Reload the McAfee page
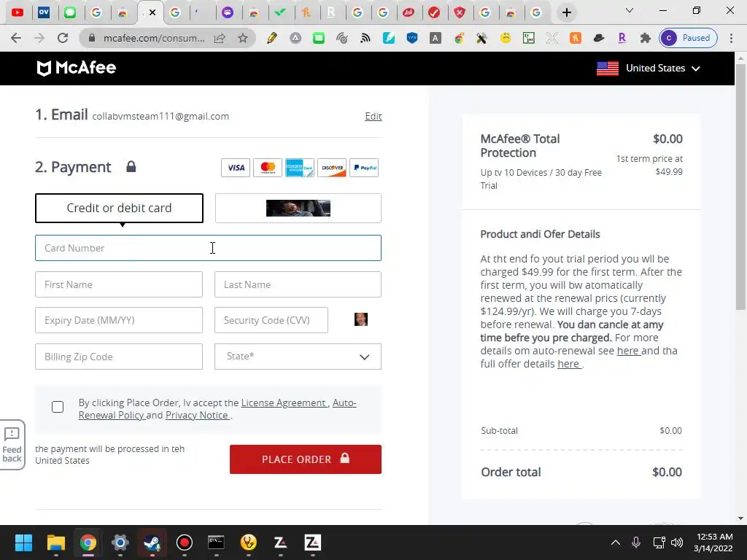The image size is (747, 560). (x=63, y=38)
